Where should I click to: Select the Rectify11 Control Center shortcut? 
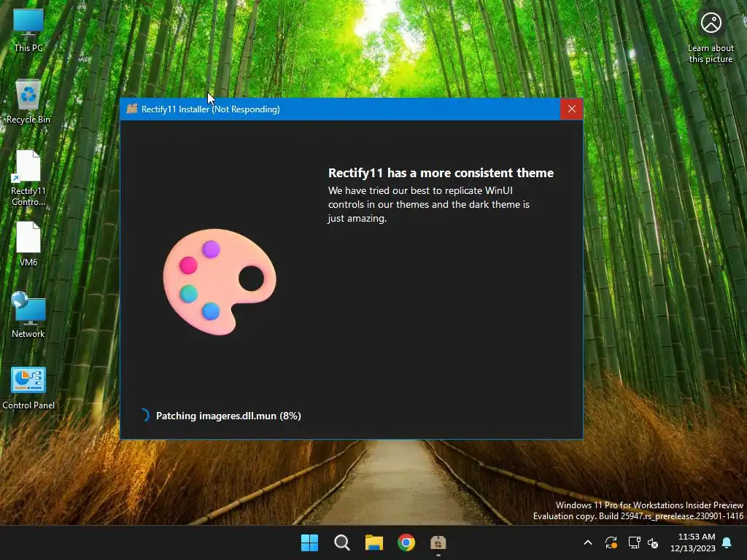28,178
